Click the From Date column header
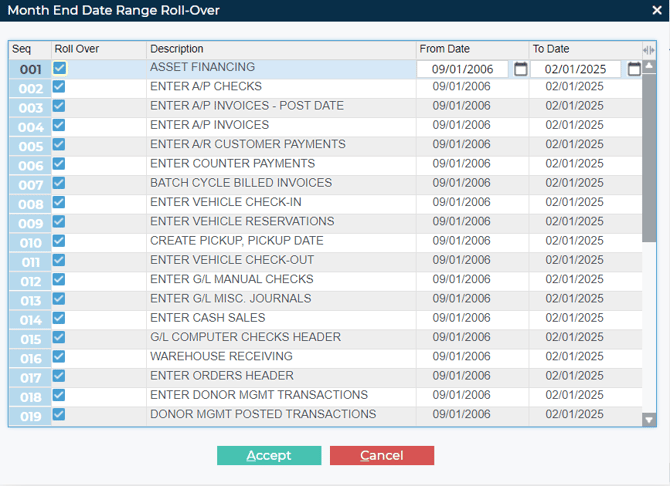The width and height of the screenshot is (670, 486). [x=472, y=49]
